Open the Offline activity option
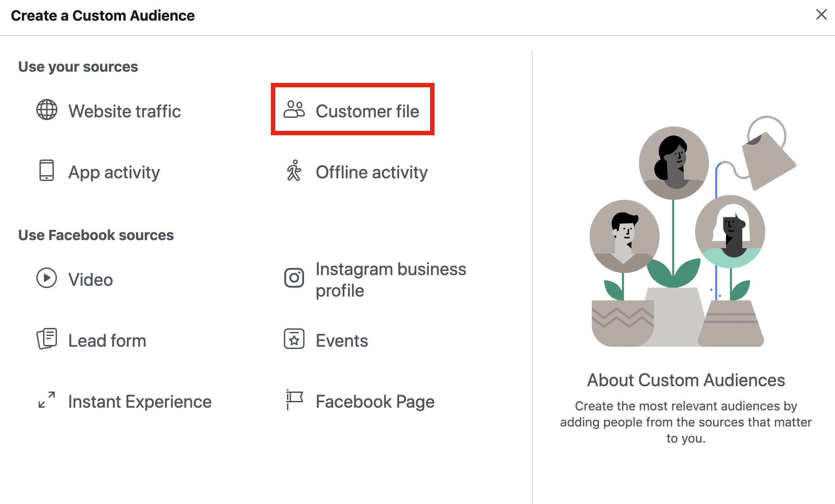The width and height of the screenshot is (835, 504). (x=371, y=172)
